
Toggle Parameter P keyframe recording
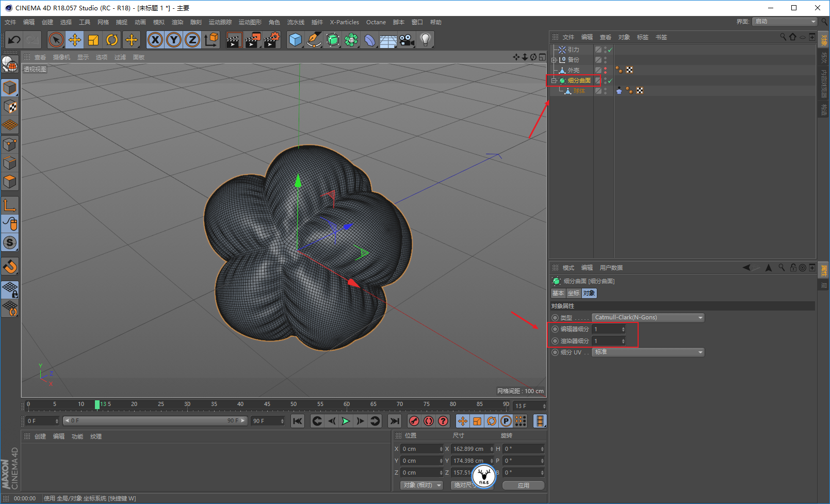506,421
